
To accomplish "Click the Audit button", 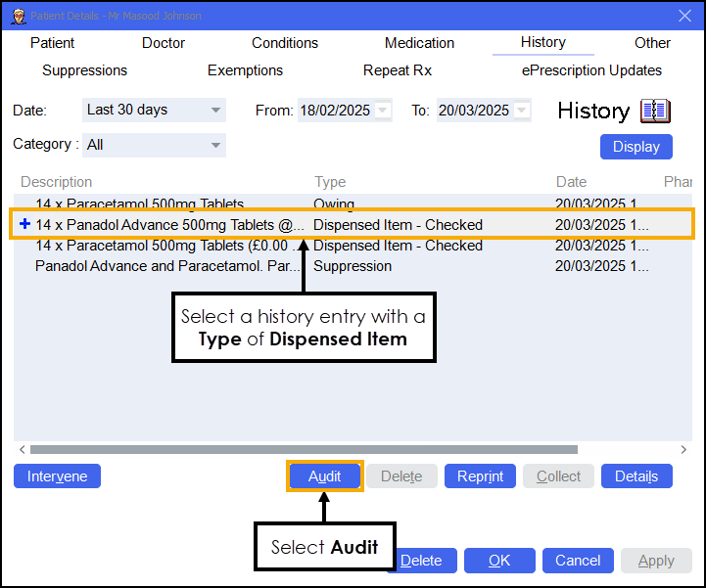I will (325, 476).
